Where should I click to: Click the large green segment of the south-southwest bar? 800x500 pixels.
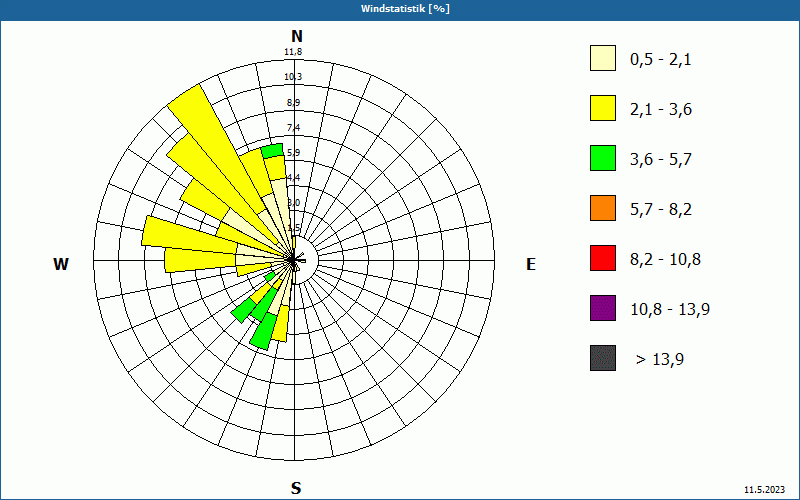263,331
